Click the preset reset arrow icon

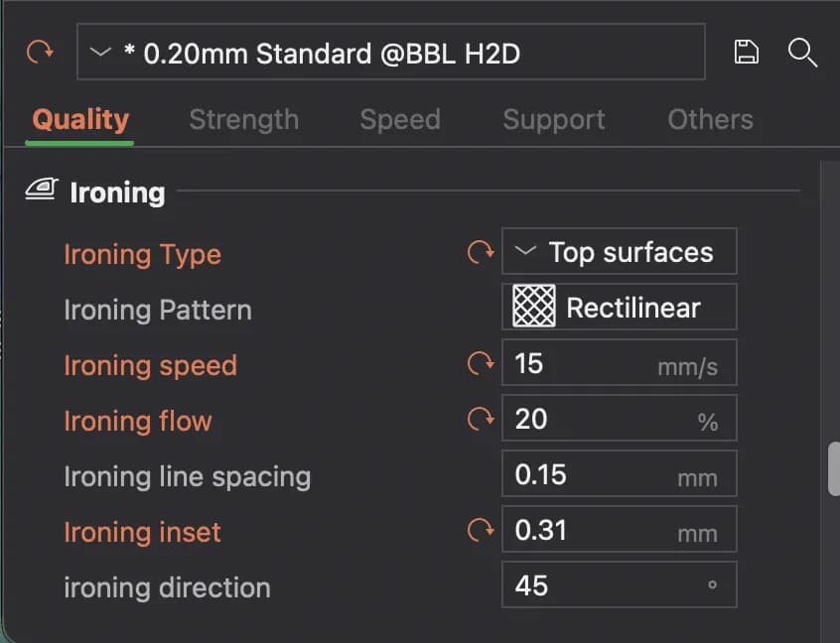click(40, 52)
